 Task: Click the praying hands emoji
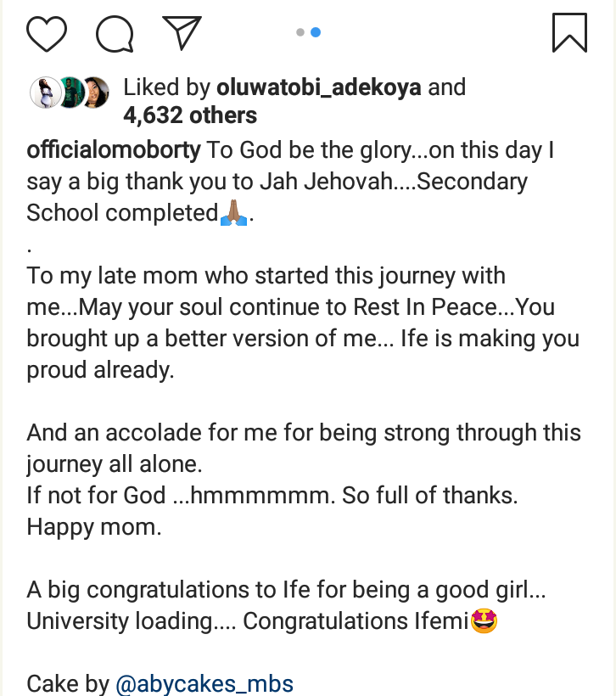(233, 214)
